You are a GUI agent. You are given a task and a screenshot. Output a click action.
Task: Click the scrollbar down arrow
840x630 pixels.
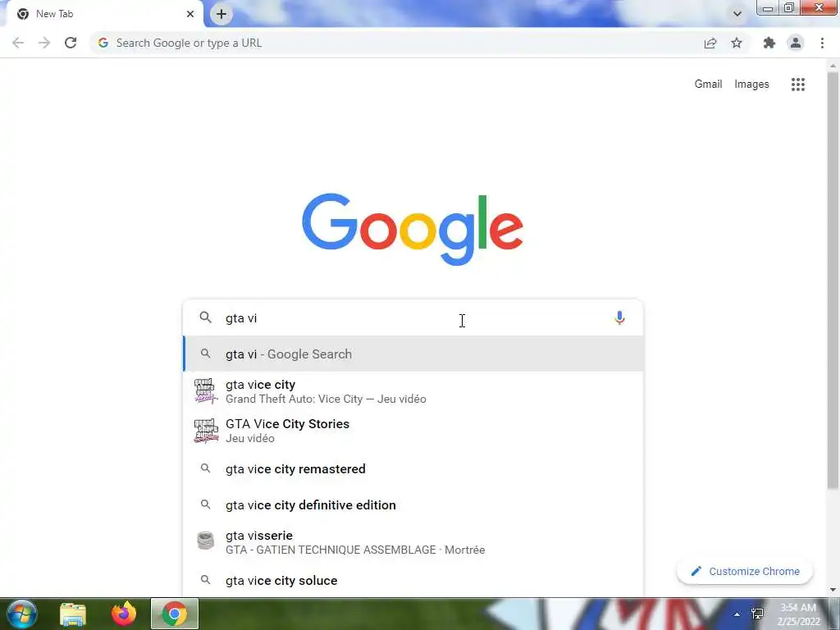[833, 590]
